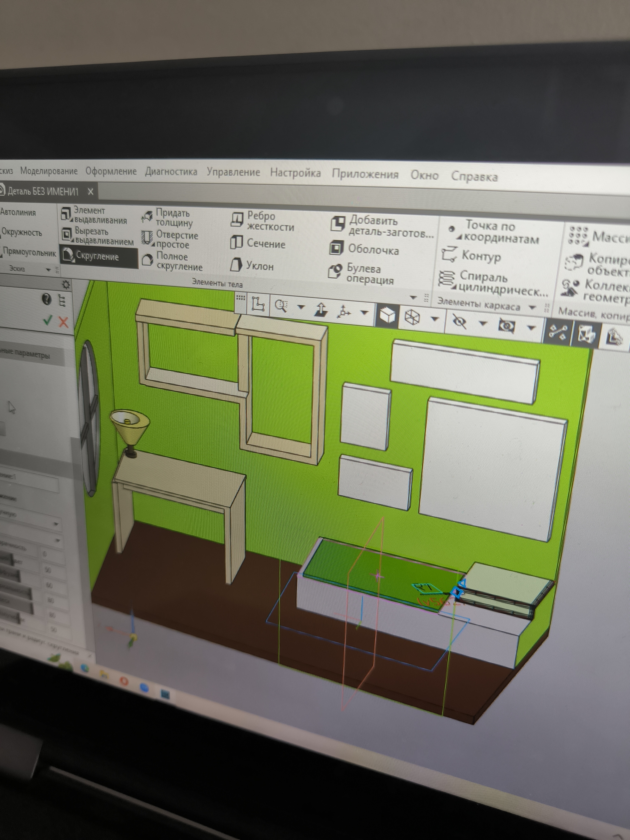Image resolution: width=630 pixels, height=840 pixels.
Task: Close the Деталь БЕЗ ИМЕНИ1 tab
Action: coord(90,191)
